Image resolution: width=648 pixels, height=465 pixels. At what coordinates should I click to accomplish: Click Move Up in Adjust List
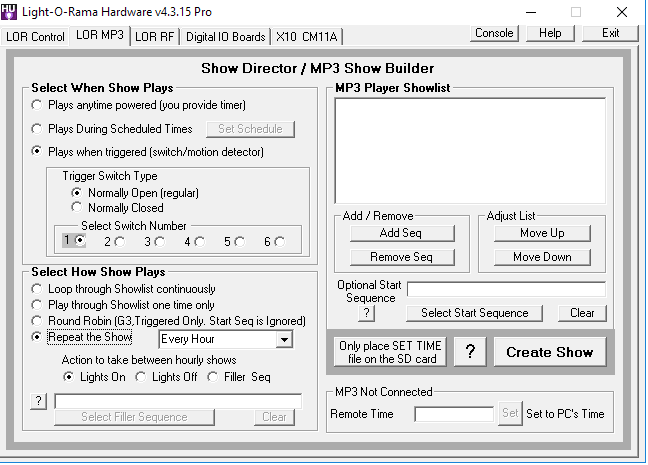coord(542,233)
